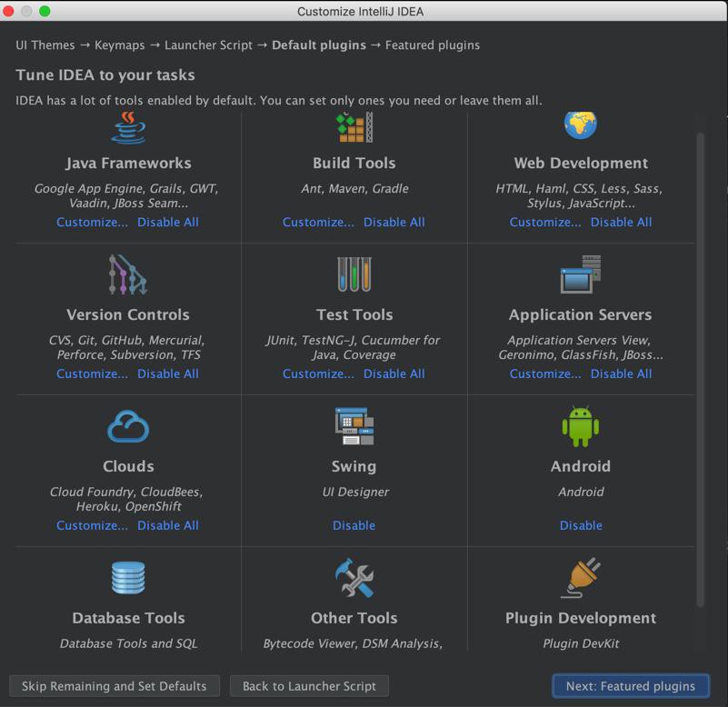Open Customize for Application Servers
The height and width of the screenshot is (707, 728).
(x=545, y=373)
